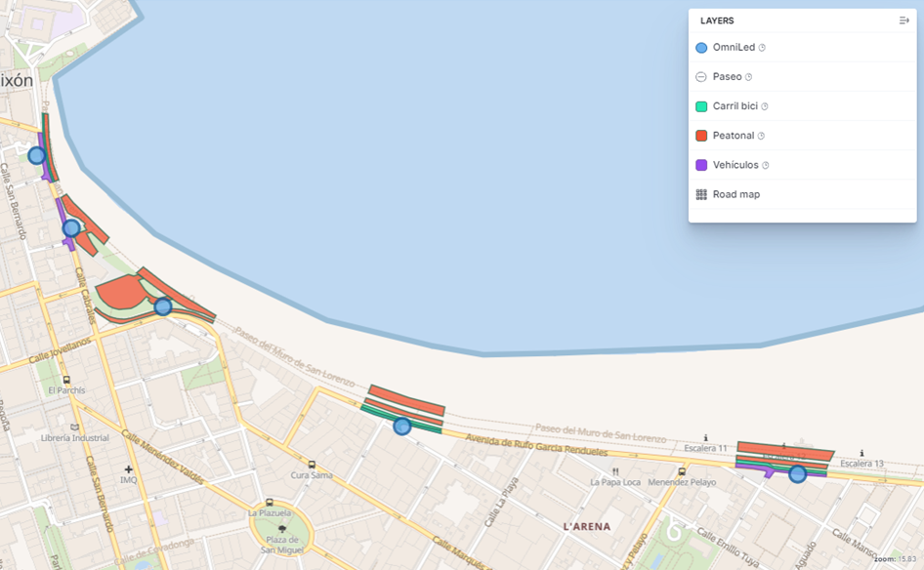Click the OmniLed marker on Avenida Rufo García Rendueles
The image size is (924, 570).
coord(401,426)
